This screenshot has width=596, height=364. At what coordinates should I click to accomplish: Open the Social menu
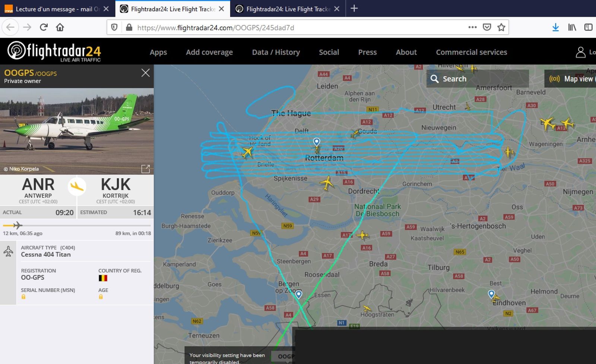pos(329,52)
